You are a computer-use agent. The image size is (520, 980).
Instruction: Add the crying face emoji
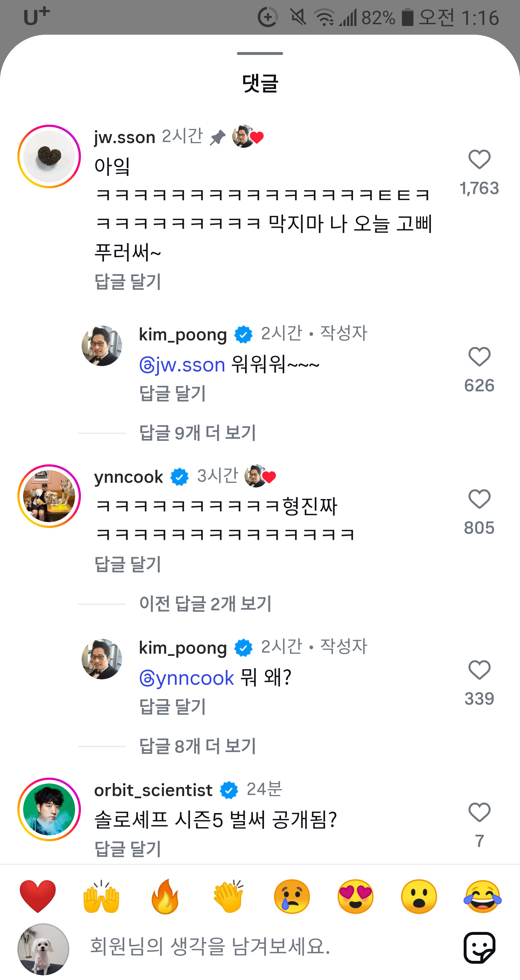pyautogui.click(x=292, y=896)
